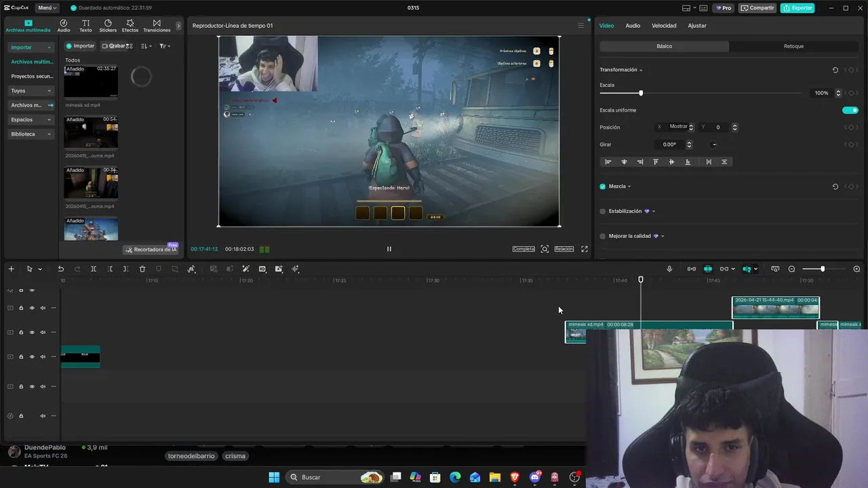Open the Audio media tab
The width and height of the screenshot is (868, 488).
click(64, 26)
